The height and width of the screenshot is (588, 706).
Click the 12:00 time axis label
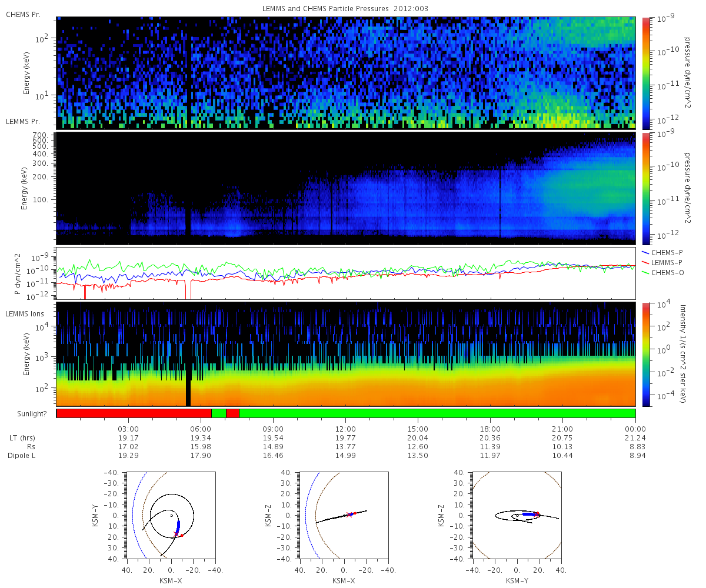(345, 429)
